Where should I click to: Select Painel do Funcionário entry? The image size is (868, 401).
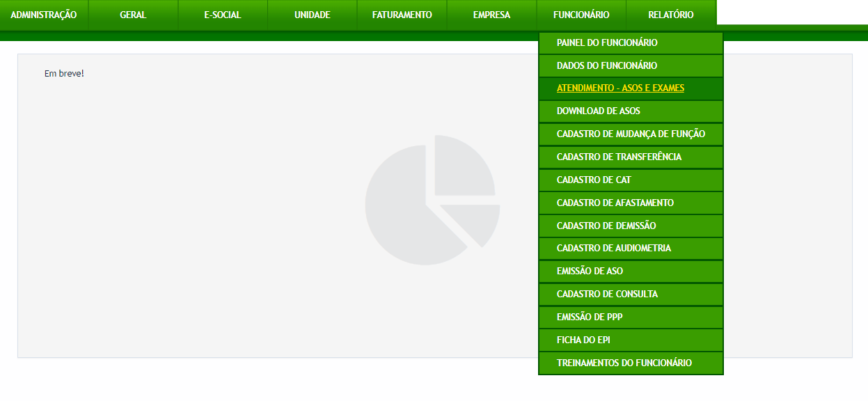point(631,43)
